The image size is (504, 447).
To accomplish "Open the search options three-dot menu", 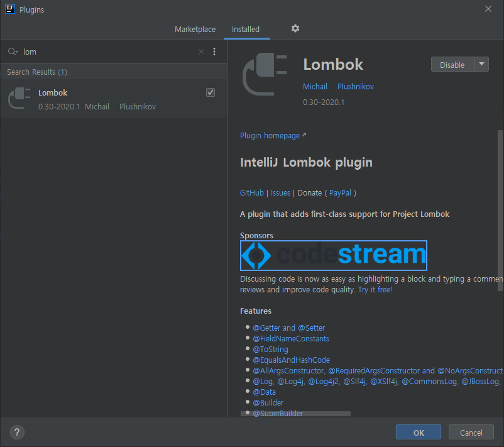I will coord(214,52).
